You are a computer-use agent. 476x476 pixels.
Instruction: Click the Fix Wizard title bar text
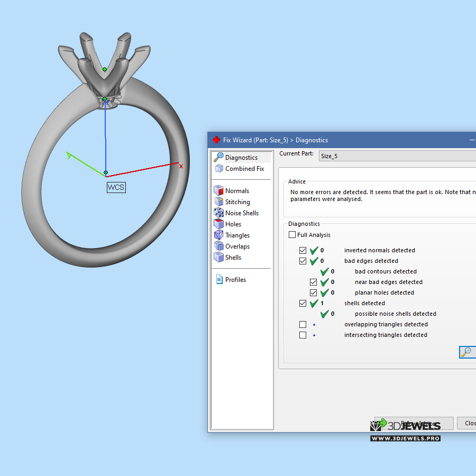276,140
